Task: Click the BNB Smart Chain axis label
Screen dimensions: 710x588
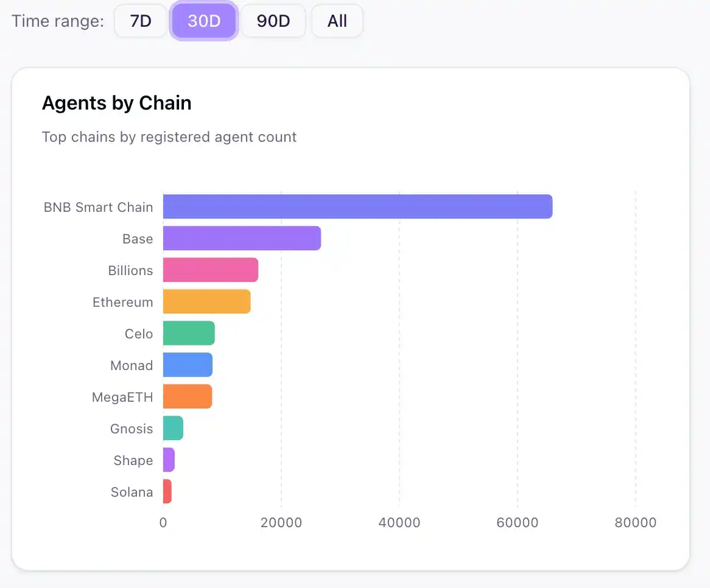Action: [x=97, y=207]
